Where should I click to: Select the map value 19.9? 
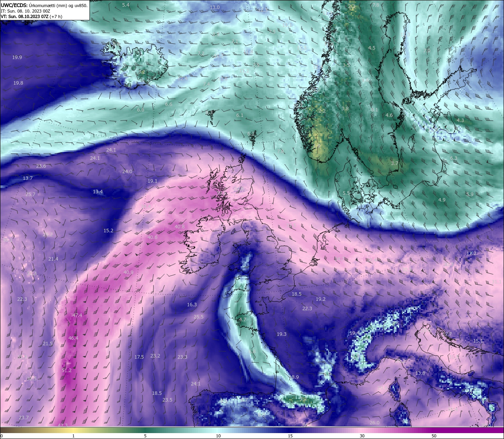[x=17, y=57]
